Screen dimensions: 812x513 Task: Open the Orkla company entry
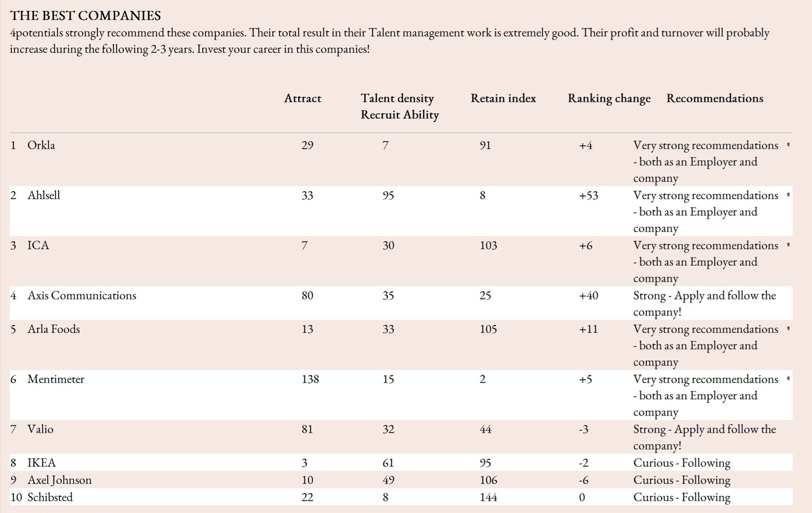[x=41, y=145]
